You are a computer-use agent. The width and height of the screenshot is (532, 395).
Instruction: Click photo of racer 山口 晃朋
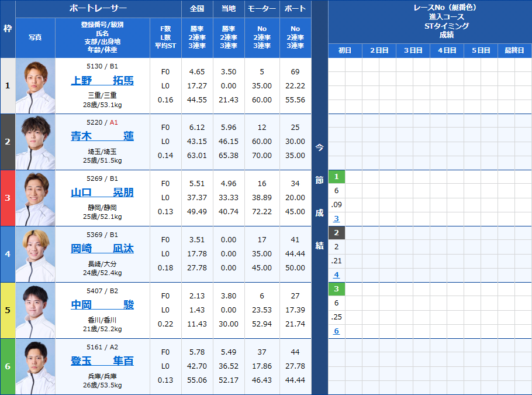click(35, 198)
